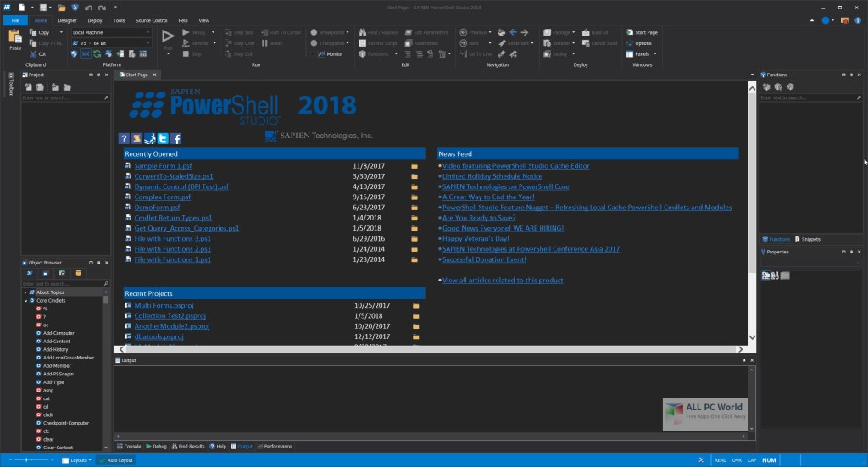Open the Sample Form 1.psf link
The width and height of the screenshot is (868, 467).
163,166
